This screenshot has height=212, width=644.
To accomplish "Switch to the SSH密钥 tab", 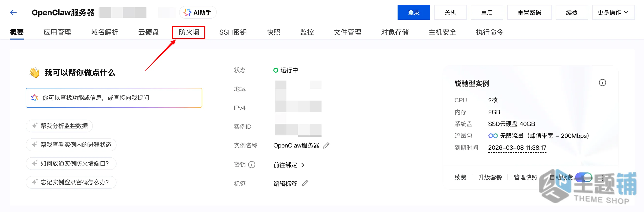I will [233, 32].
